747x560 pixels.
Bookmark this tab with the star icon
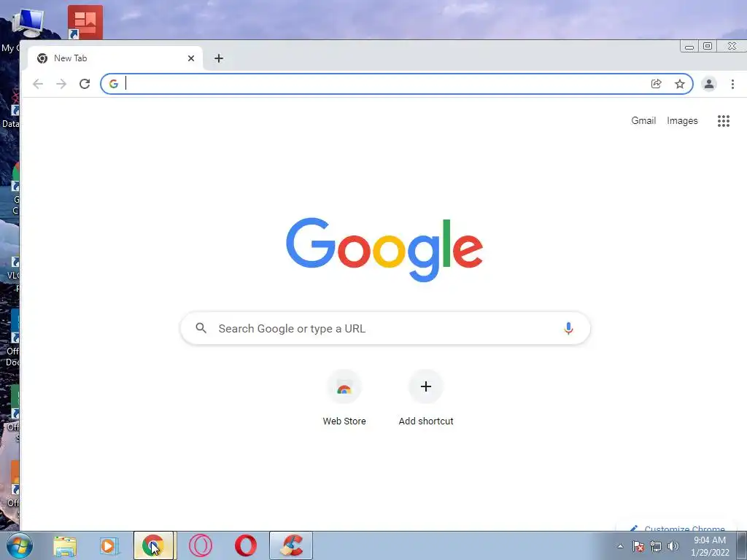point(680,85)
